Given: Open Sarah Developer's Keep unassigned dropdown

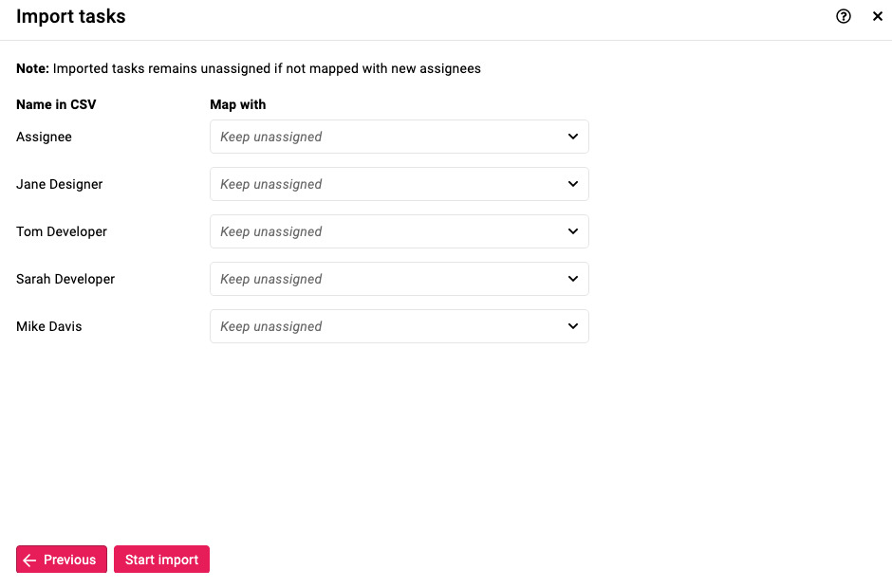Looking at the screenshot, I should (399, 279).
